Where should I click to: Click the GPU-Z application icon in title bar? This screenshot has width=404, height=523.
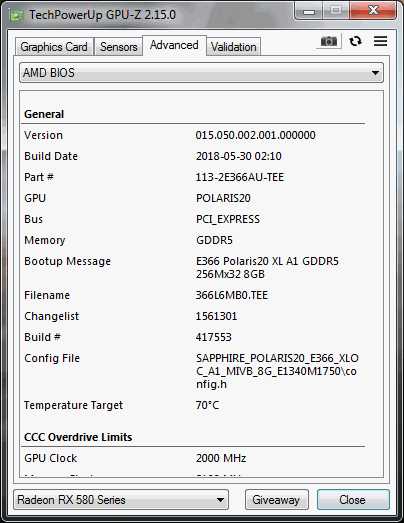point(17,15)
